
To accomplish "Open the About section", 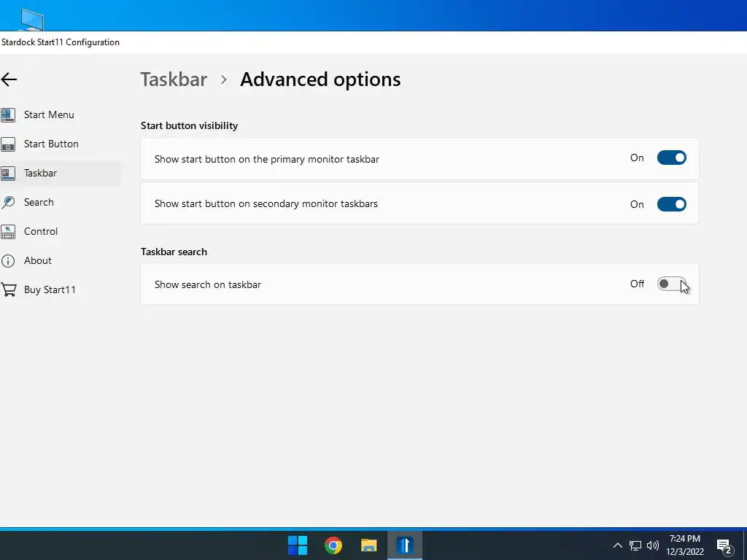I will tap(38, 260).
